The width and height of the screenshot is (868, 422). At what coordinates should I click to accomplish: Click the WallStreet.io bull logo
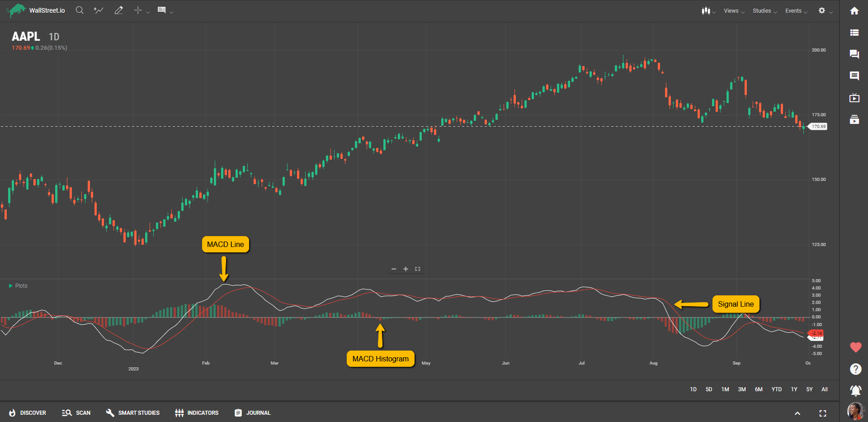click(x=17, y=10)
